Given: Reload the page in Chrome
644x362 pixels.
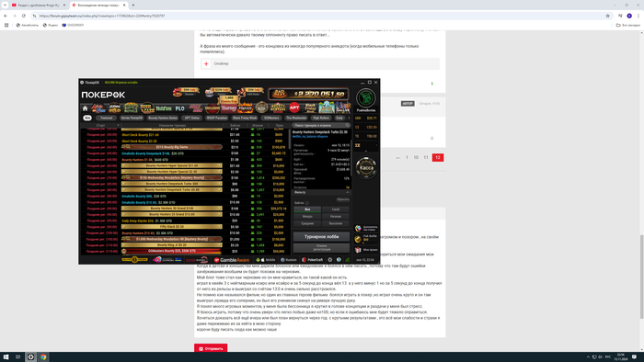Looking at the screenshot, I should coord(23,16).
